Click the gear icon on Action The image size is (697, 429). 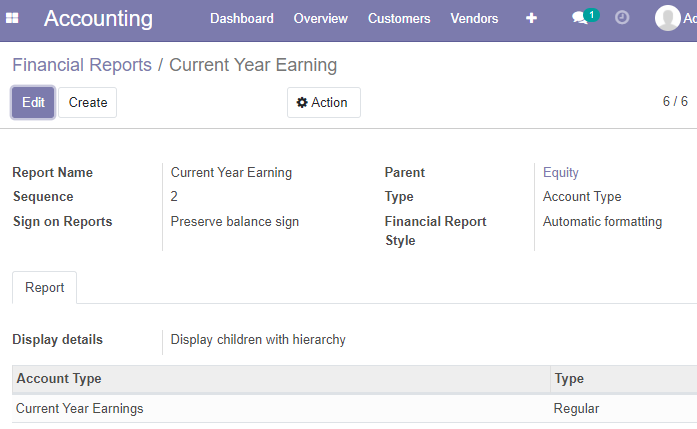(x=302, y=103)
